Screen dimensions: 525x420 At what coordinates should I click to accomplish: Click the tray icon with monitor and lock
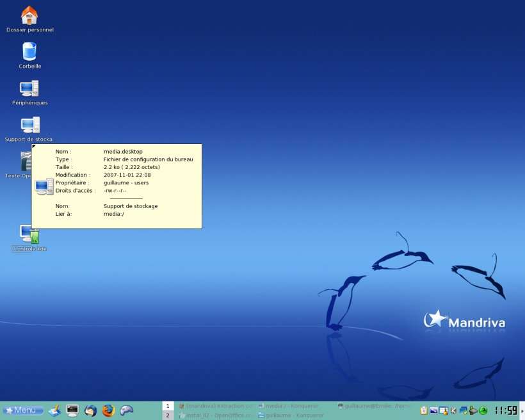444,410
